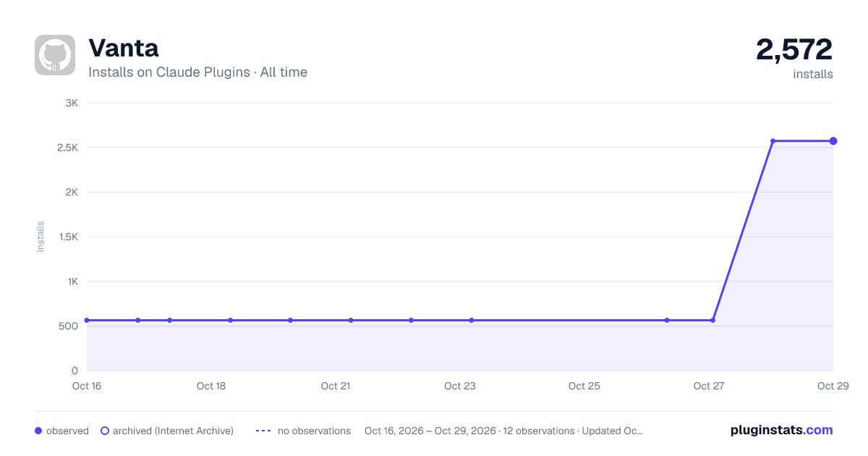Click the 'observed' legend label
This screenshot has height=456, width=868.
(x=67, y=431)
